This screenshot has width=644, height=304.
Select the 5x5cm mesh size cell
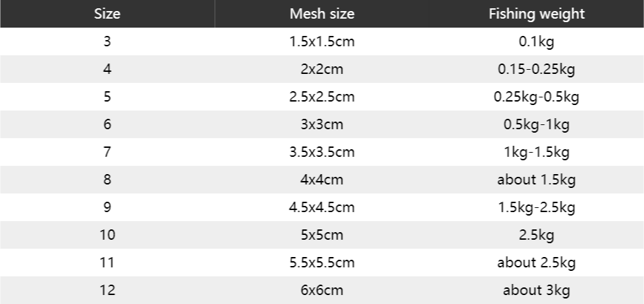tap(321, 235)
